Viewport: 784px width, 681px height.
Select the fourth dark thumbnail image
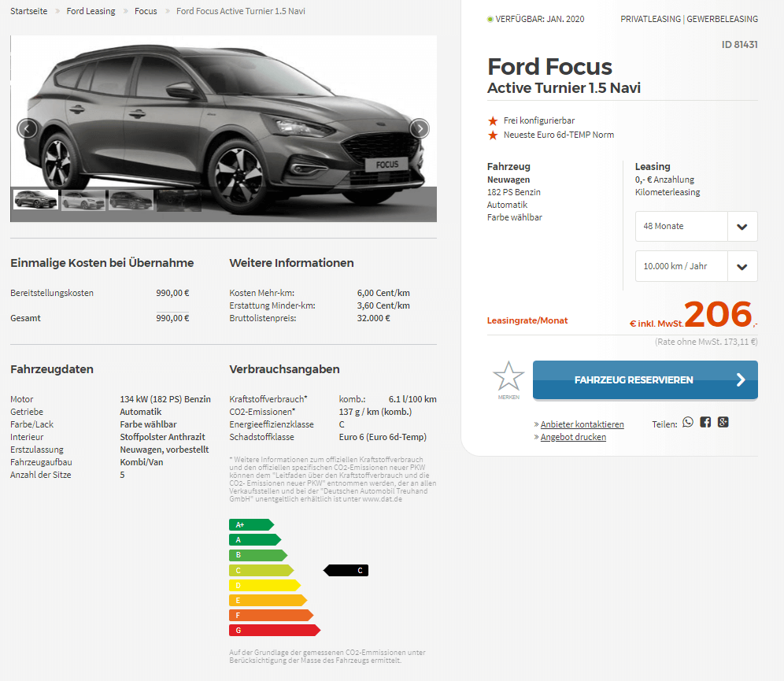(179, 200)
